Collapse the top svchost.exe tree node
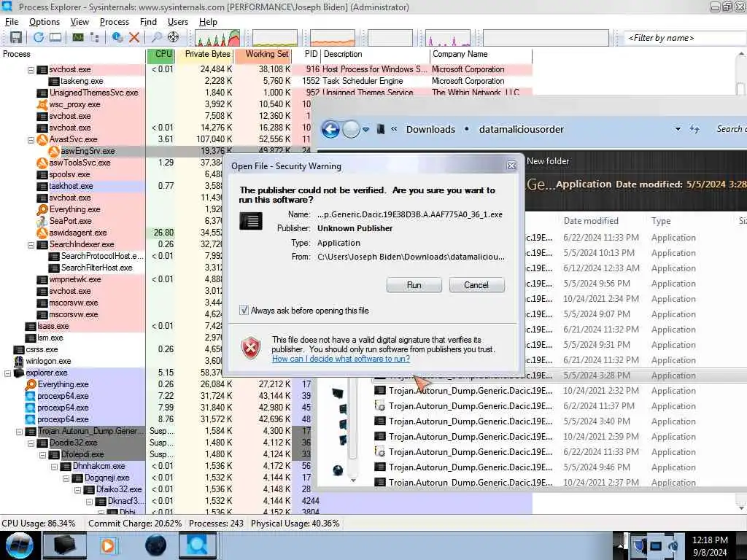747x560 pixels. [31, 70]
